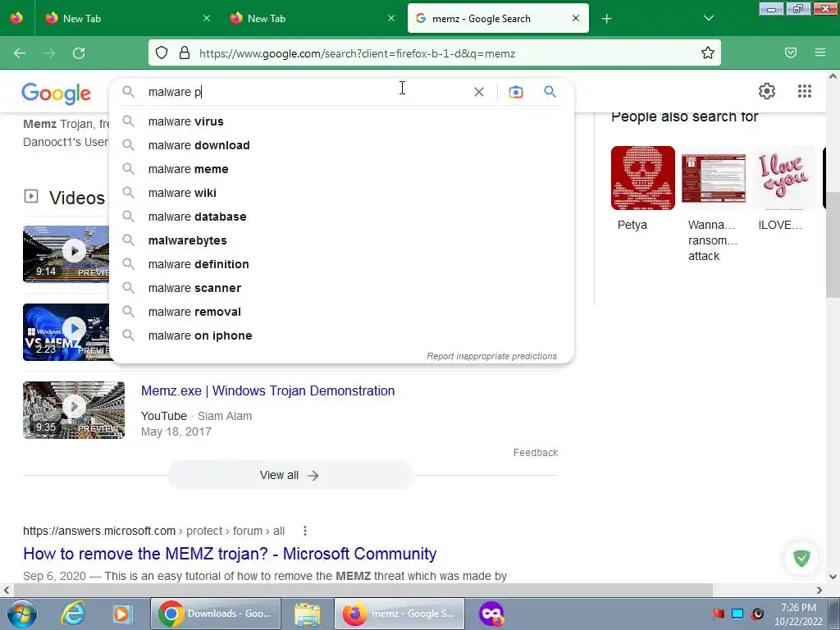Click Report inappropriate predictions
840x630 pixels.
[491, 356]
